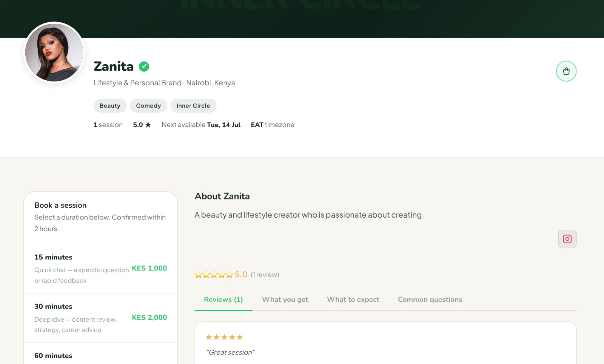604x364 pixels.
Task: Select the Inner Circle tag
Action: pos(193,106)
